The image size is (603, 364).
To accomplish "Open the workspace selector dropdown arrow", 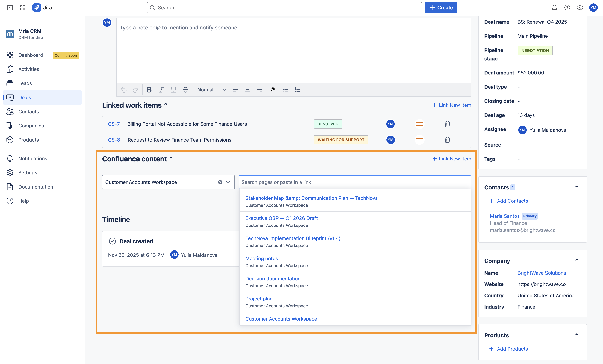I will (x=228, y=182).
